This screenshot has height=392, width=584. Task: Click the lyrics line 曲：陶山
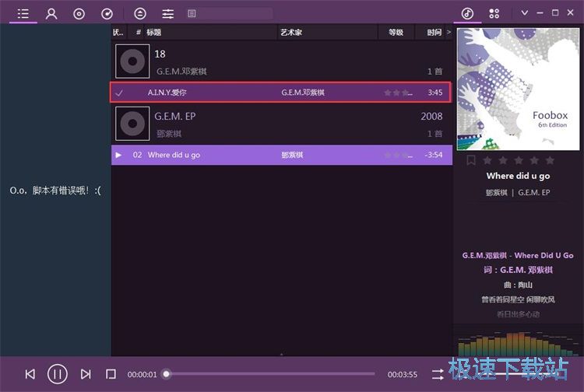point(518,285)
